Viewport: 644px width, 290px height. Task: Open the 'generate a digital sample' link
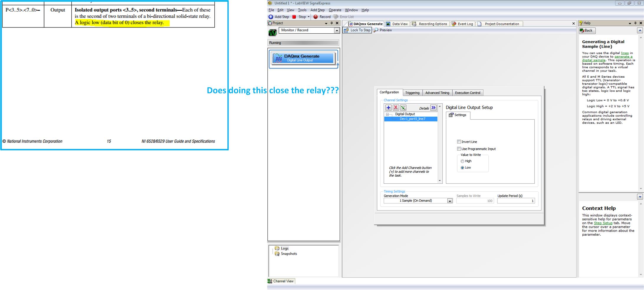click(x=607, y=58)
